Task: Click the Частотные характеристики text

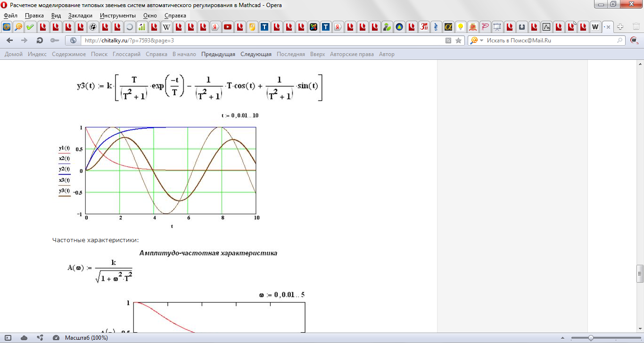Action: 96,240
